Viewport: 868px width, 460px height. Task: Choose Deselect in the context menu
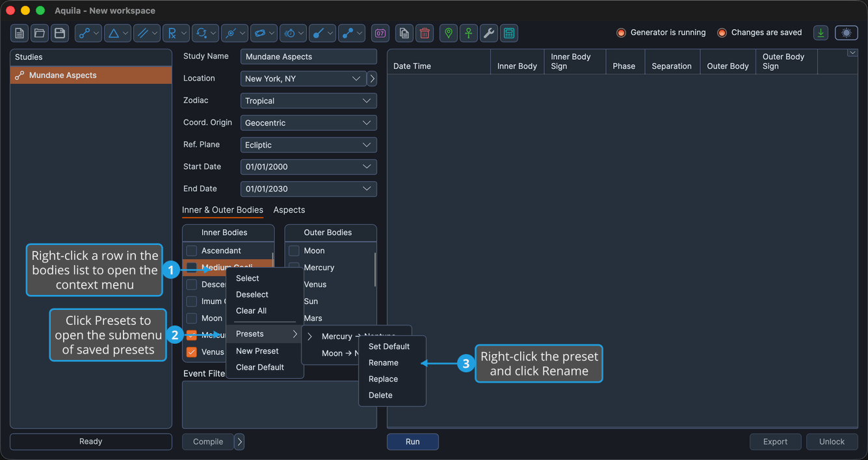point(265,294)
